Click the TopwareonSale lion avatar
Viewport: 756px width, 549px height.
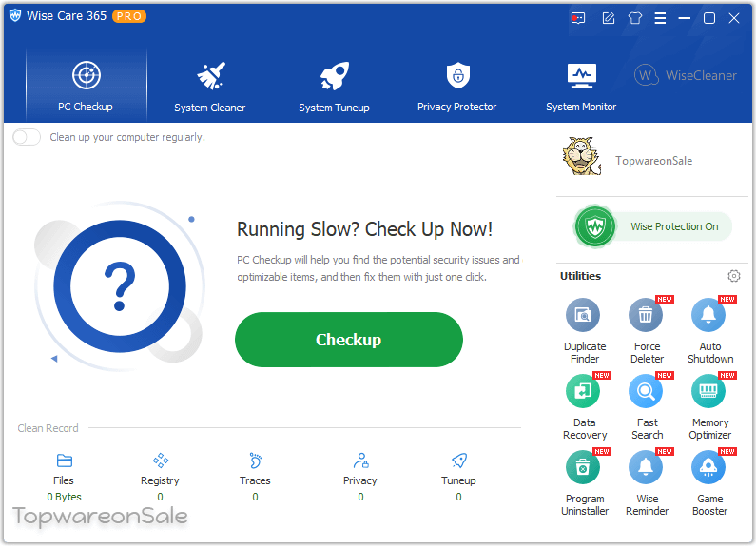click(x=582, y=156)
